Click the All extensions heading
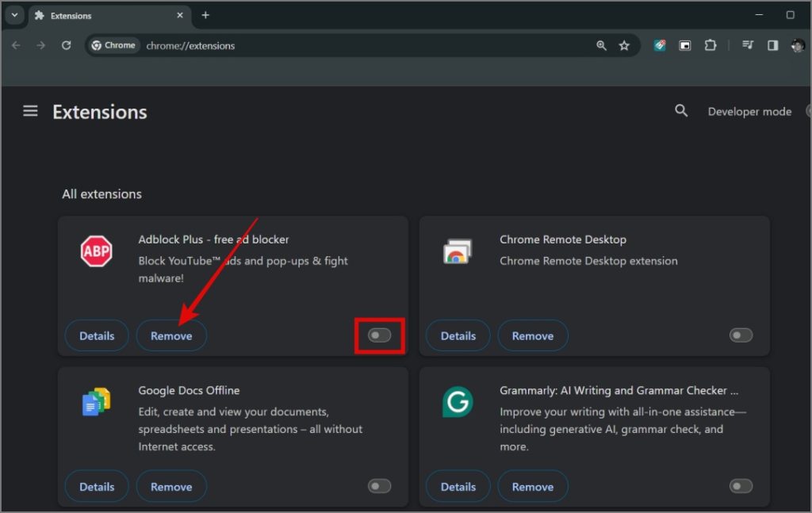The image size is (812, 513). click(x=102, y=194)
